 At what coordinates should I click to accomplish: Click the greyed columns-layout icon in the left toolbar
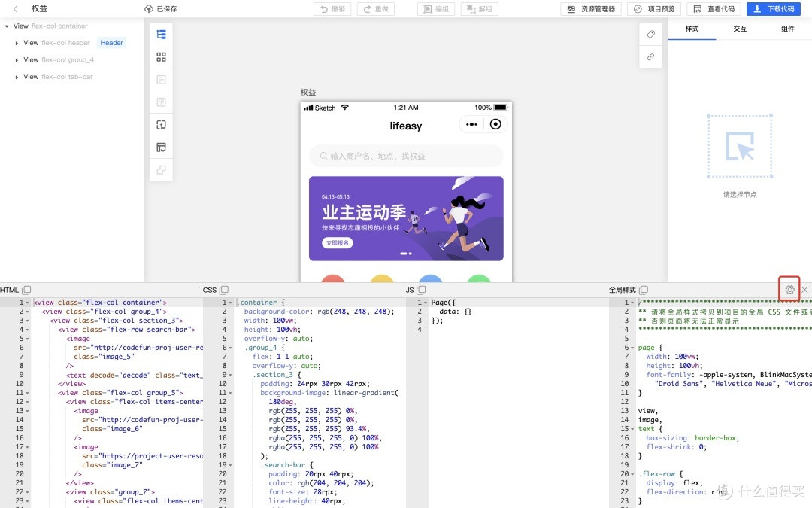(162, 102)
